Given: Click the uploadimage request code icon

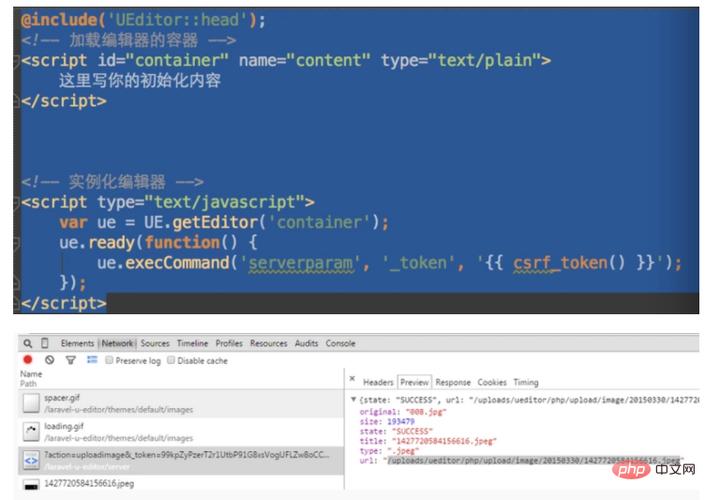Looking at the screenshot, I should click(31, 460).
